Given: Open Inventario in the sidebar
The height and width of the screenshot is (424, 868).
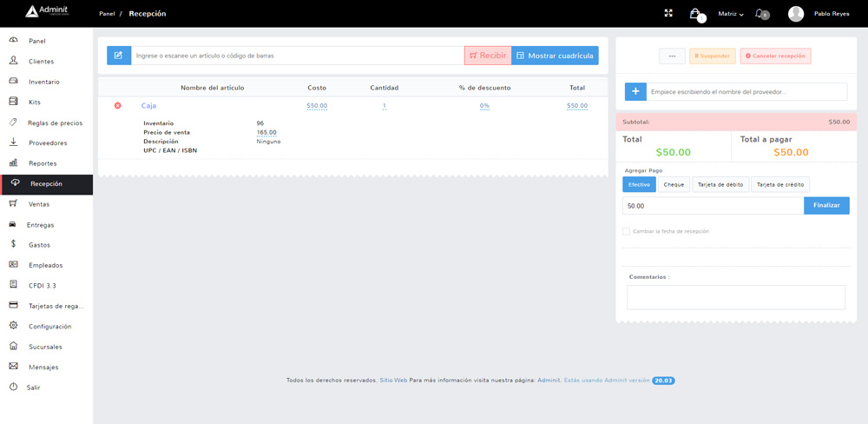Looking at the screenshot, I should click(43, 82).
